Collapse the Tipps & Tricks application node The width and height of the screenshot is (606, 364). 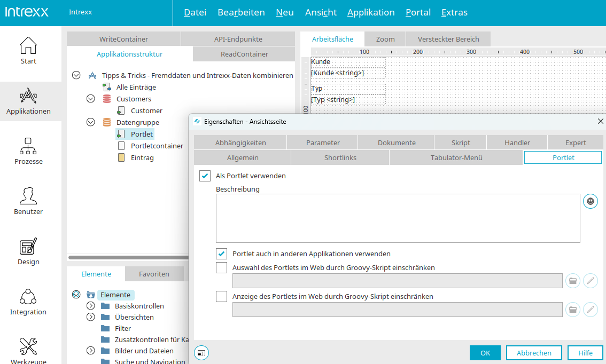click(x=76, y=75)
